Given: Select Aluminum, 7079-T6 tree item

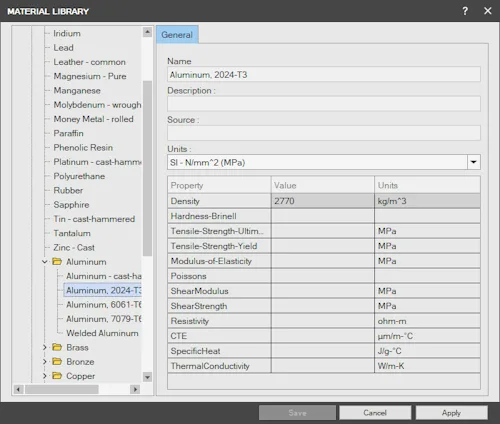Looking at the screenshot, I should pyautogui.click(x=104, y=319).
